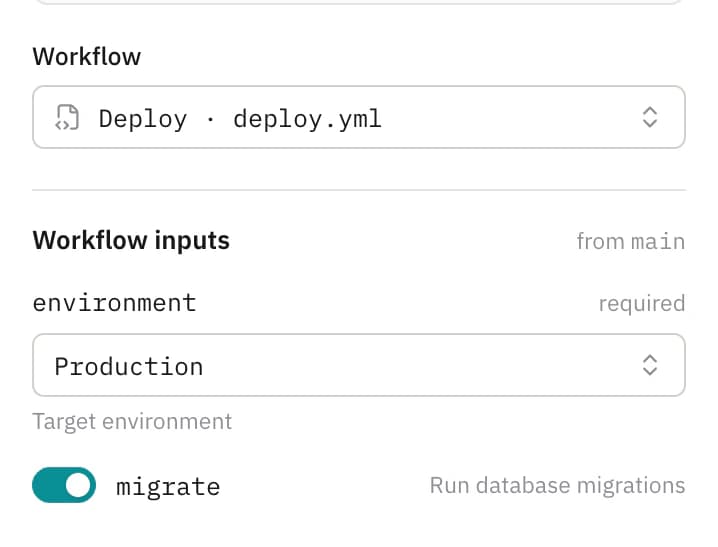Click the 'Run database migrations' description
The width and height of the screenshot is (718, 547).
point(557,486)
